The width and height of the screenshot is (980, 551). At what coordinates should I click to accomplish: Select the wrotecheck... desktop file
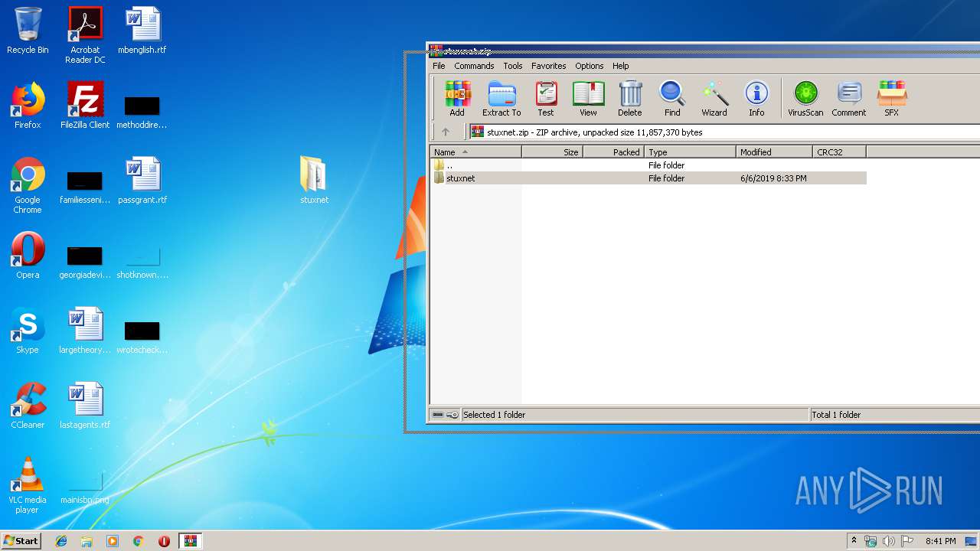(x=142, y=337)
